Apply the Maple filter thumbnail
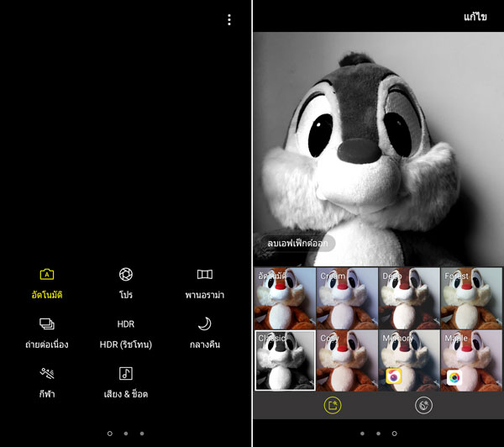504x447 pixels. tap(471, 360)
